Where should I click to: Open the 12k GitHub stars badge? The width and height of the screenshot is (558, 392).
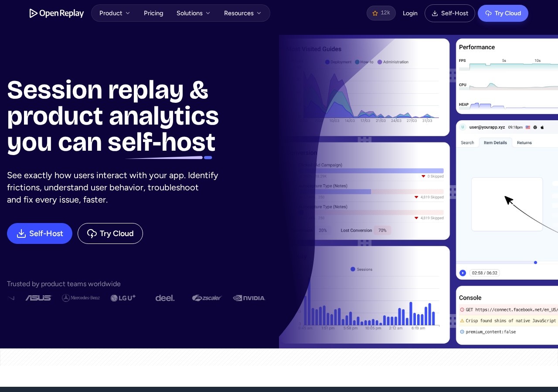point(381,13)
